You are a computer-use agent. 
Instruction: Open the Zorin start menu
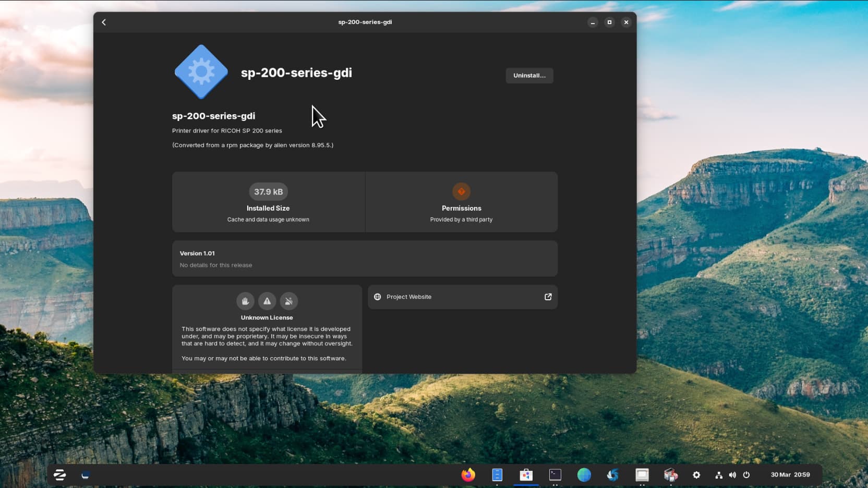(59, 475)
